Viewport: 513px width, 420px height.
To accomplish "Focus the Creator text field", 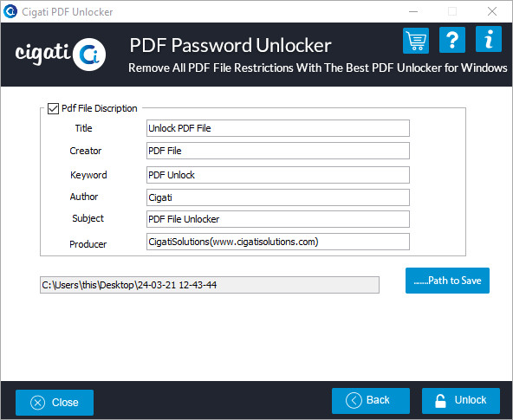I will pyautogui.click(x=278, y=151).
